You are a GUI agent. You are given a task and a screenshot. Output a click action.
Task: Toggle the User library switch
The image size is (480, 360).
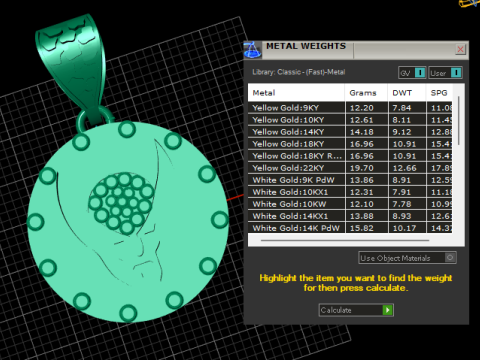pos(445,73)
